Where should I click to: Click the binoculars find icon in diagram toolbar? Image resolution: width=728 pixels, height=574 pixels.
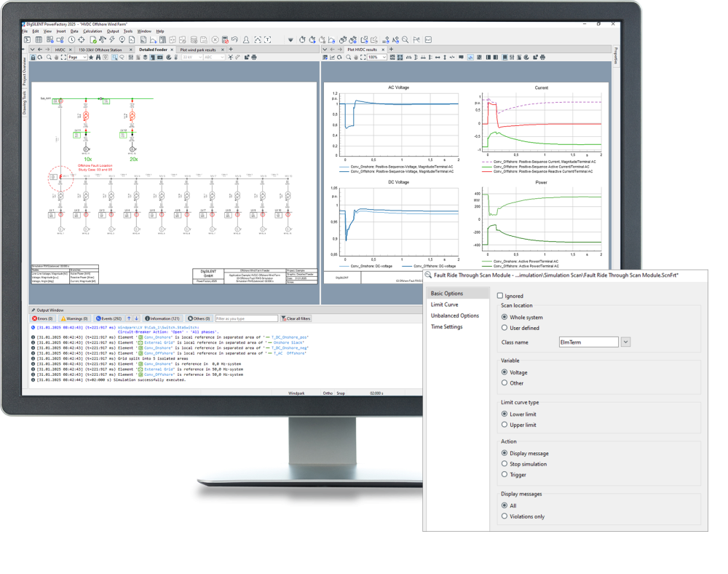click(x=98, y=58)
